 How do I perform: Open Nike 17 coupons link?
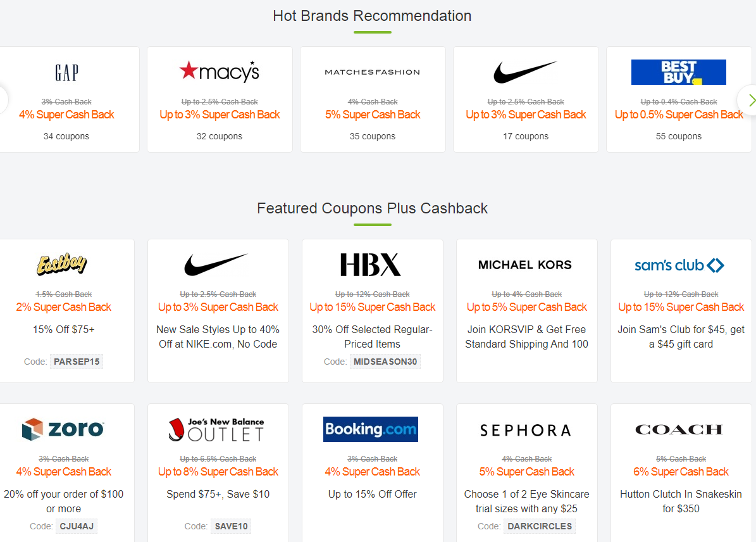click(x=525, y=136)
